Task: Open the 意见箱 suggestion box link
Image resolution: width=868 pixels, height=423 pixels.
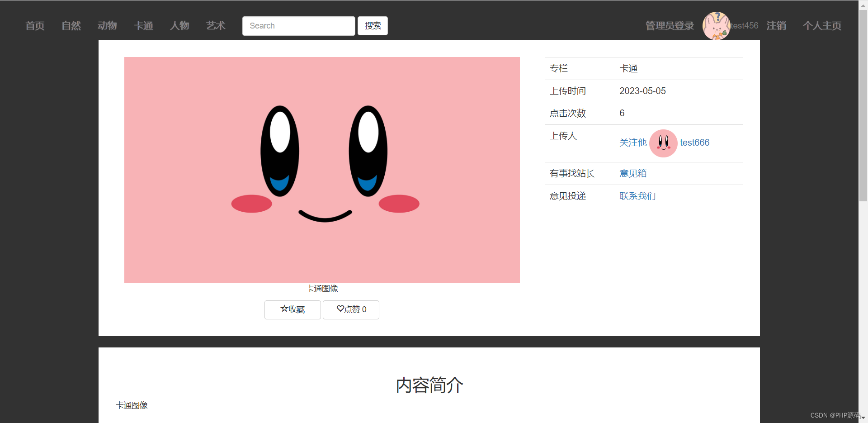Action: click(x=633, y=173)
